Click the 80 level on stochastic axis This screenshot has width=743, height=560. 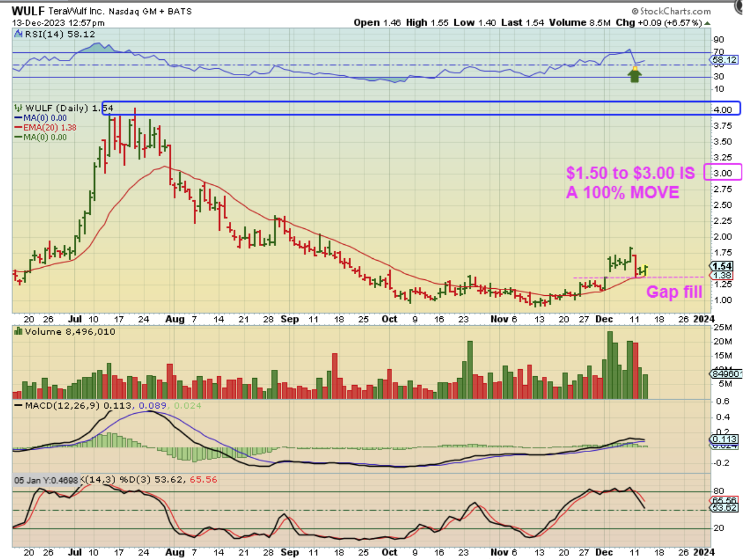click(718, 491)
